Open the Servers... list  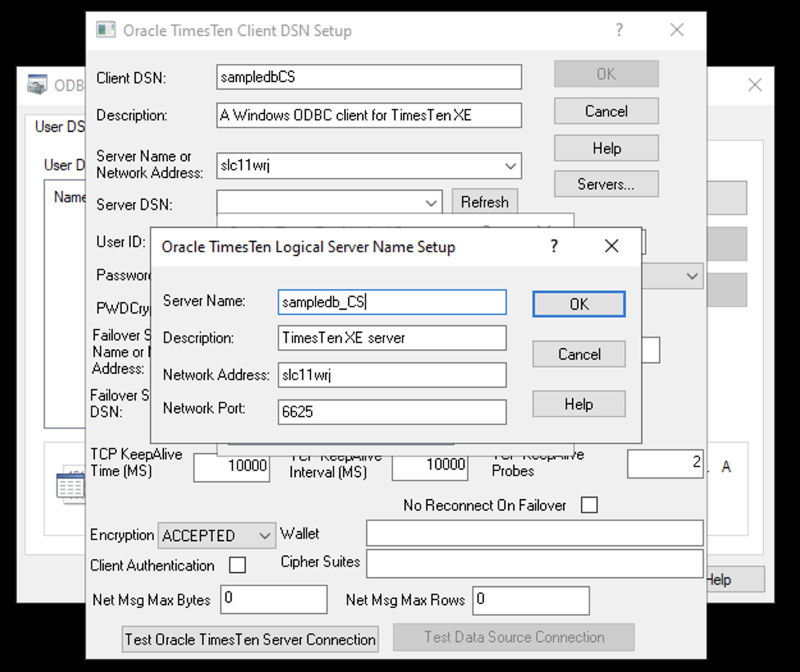click(x=606, y=184)
